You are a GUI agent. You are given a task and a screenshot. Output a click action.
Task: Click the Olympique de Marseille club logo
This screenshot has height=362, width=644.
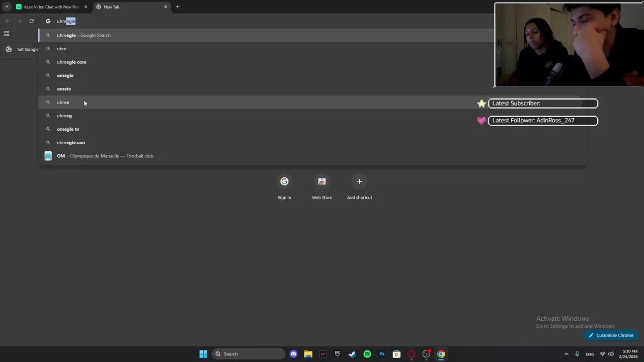[48, 156]
